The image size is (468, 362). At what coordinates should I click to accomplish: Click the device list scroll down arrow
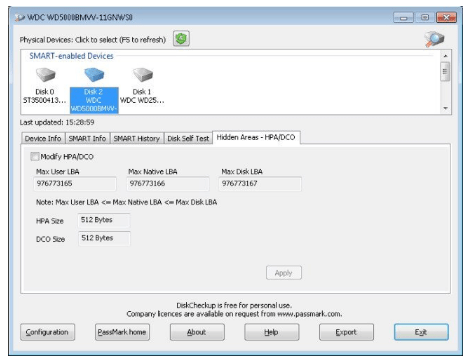click(445, 108)
